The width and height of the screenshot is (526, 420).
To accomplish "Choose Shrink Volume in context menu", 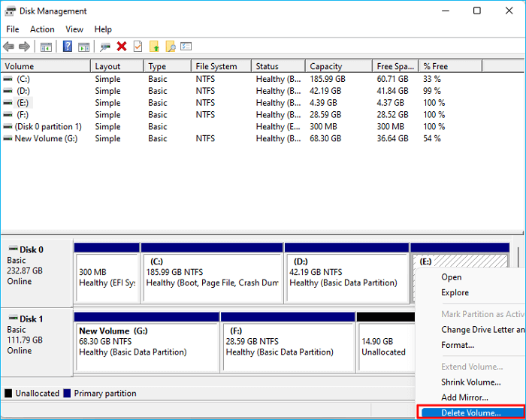I will pos(470,382).
